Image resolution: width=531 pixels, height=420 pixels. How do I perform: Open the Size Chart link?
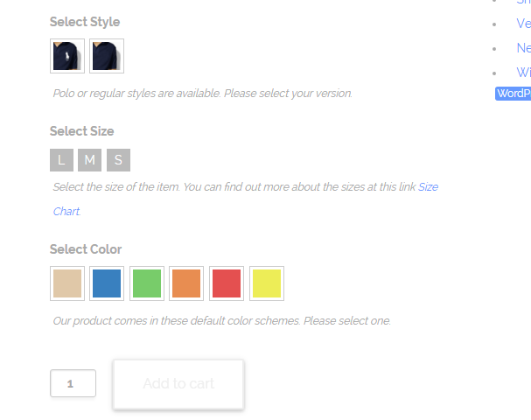[x=428, y=187]
